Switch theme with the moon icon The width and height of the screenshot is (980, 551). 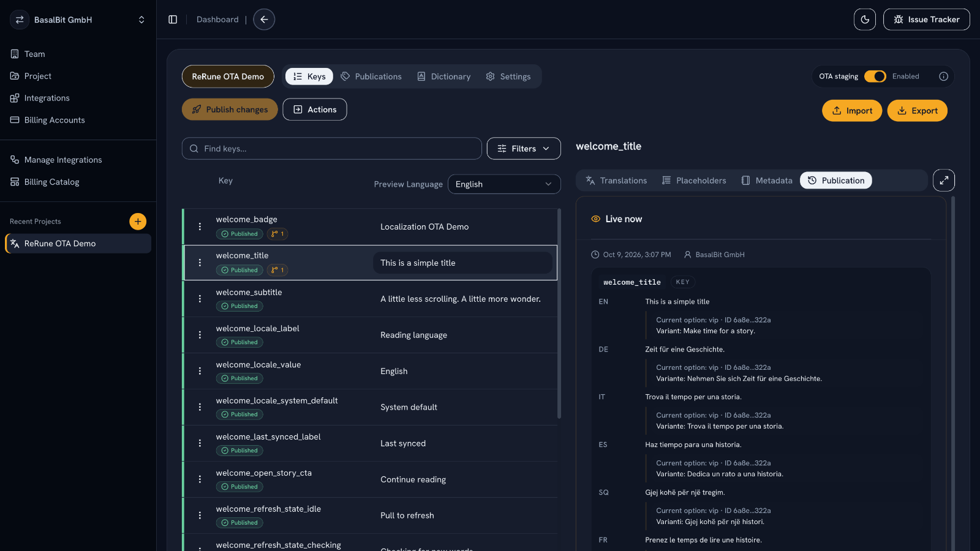865,20
